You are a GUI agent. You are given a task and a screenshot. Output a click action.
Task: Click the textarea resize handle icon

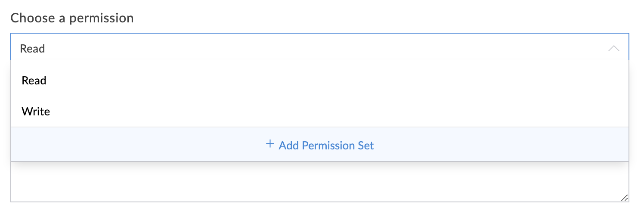point(624,198)
